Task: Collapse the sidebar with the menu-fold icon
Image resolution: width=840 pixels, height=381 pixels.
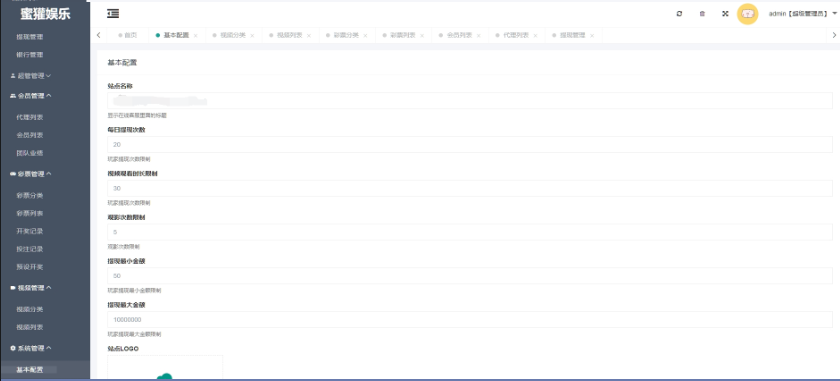Action: 113,14
